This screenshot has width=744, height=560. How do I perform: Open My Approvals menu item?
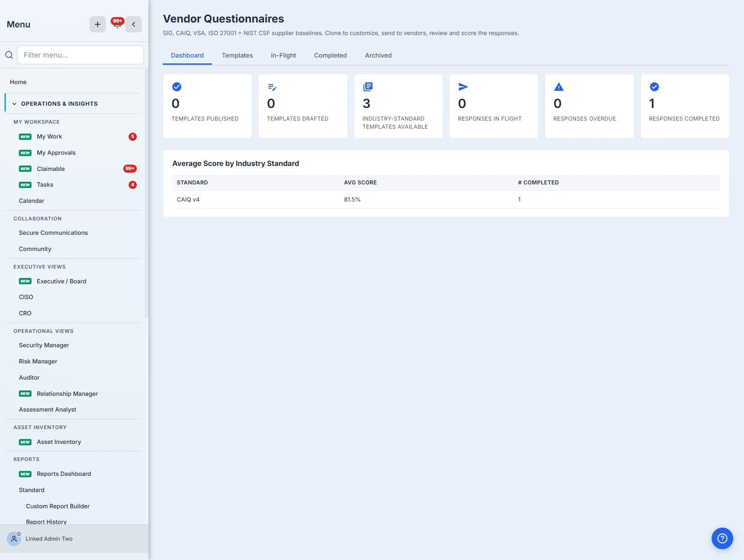click(x=56, y=153)
